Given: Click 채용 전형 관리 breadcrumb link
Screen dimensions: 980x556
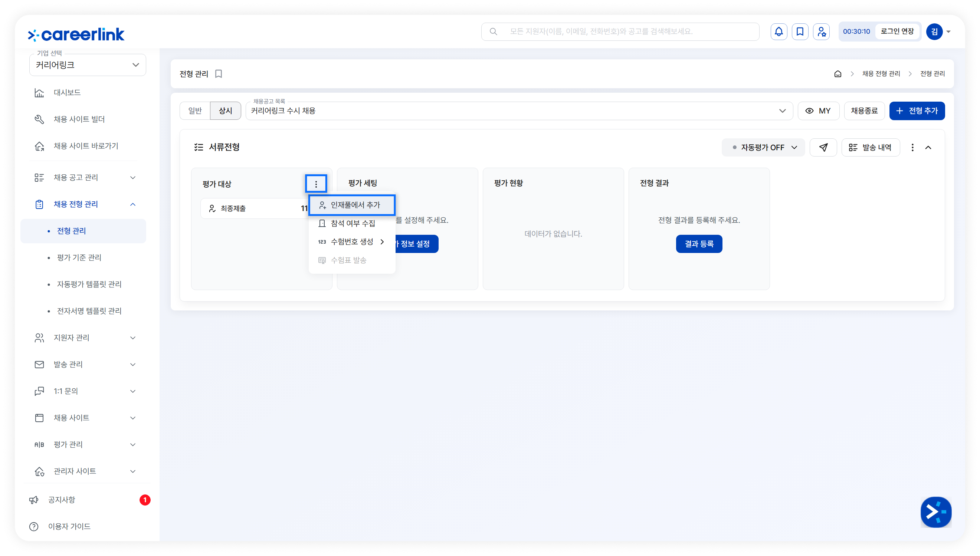Looking at the screenshot, I should pos(881,74).
